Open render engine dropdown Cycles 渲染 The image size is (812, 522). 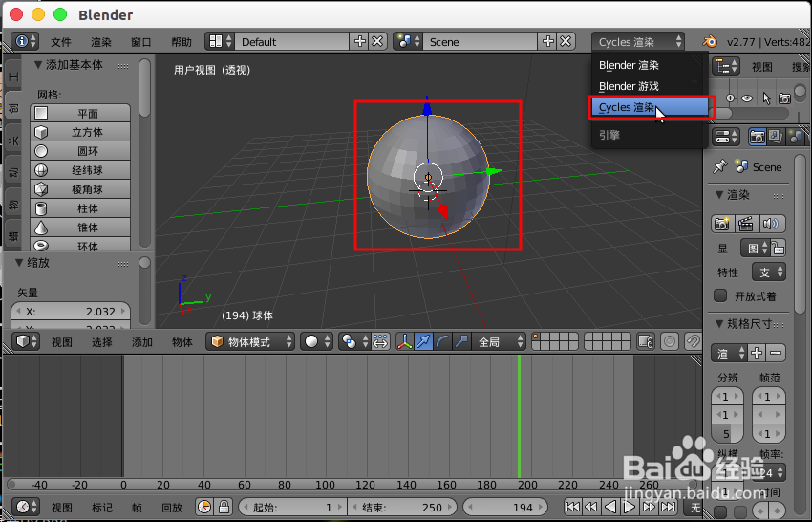tap(638, 41)
